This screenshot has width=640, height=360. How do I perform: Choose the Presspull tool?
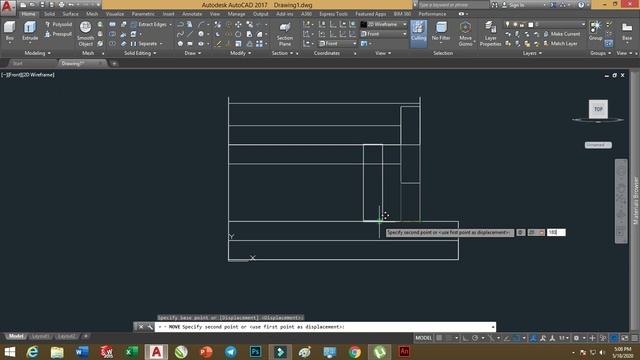58,34
